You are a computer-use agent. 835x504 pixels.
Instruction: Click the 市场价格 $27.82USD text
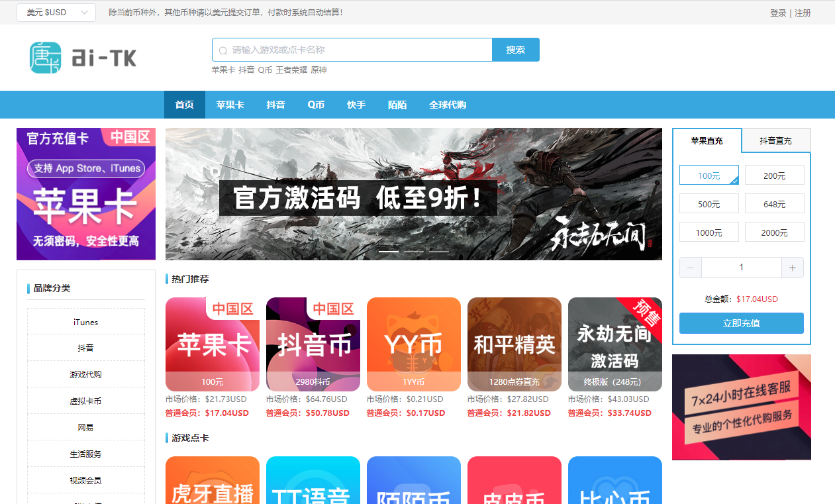click(x=508, y=399)
